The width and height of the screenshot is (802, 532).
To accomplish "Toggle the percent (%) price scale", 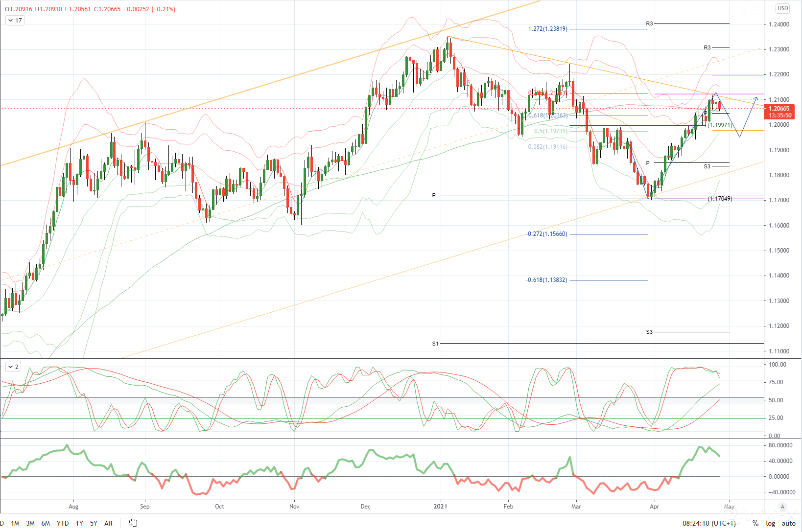I will (x=755, y=523).
